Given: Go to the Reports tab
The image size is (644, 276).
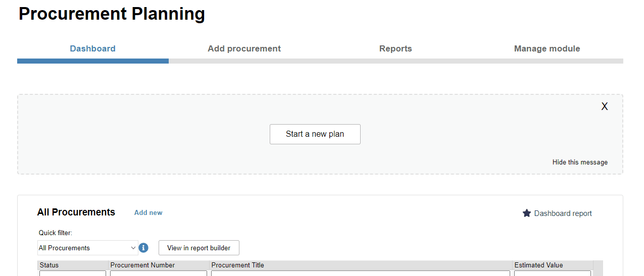Looking at the screenshot, I should (396, 49).
